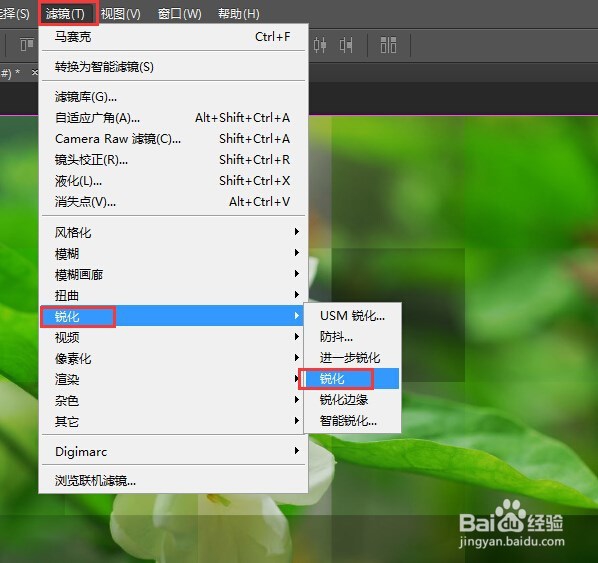Select 防抖... in sharpen submenu
The image size is (598, 563).
[x=352, y=337]
